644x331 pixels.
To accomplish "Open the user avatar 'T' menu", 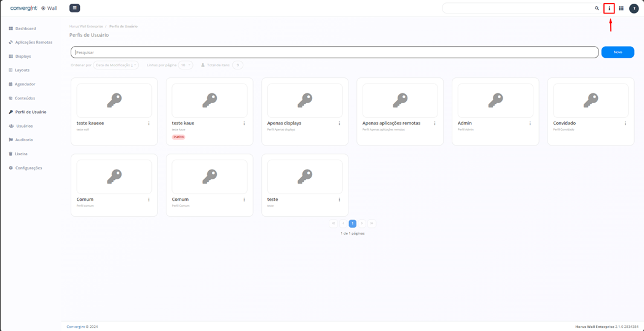I will [x=634, y=9].
